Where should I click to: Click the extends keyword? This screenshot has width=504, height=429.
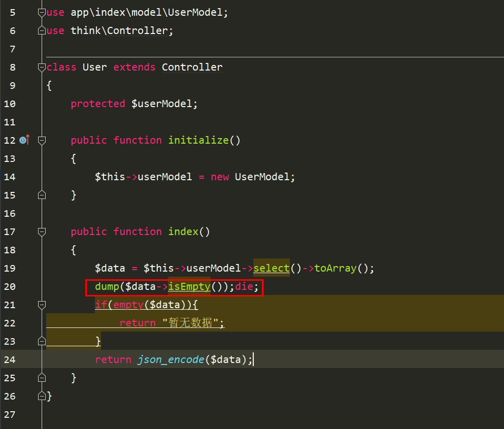coord(135,67)
